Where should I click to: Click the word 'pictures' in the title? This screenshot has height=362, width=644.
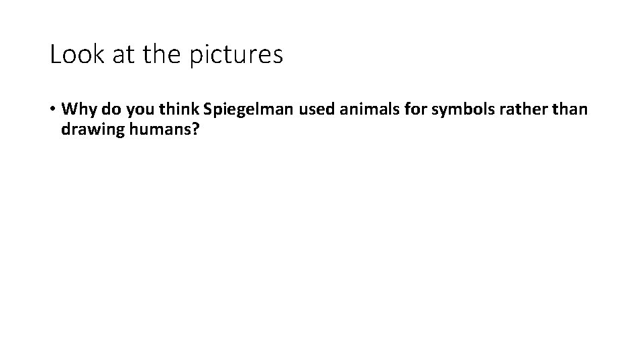coord(236,55)
